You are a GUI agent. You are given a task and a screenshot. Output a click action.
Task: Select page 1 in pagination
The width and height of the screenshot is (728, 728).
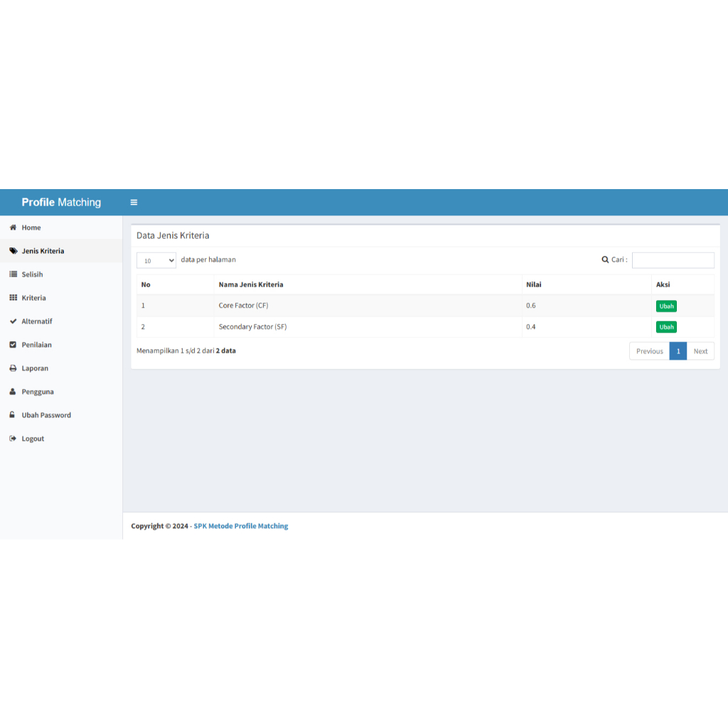678,351
